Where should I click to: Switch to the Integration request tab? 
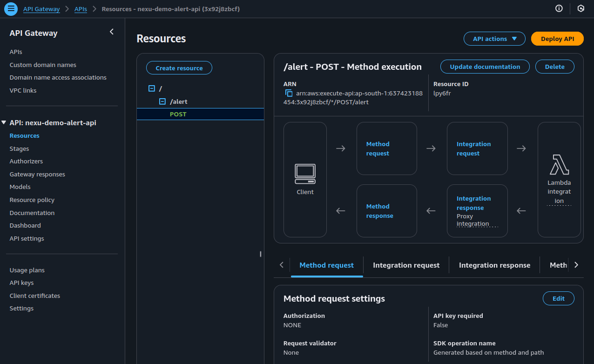click(x=406, y=265)
